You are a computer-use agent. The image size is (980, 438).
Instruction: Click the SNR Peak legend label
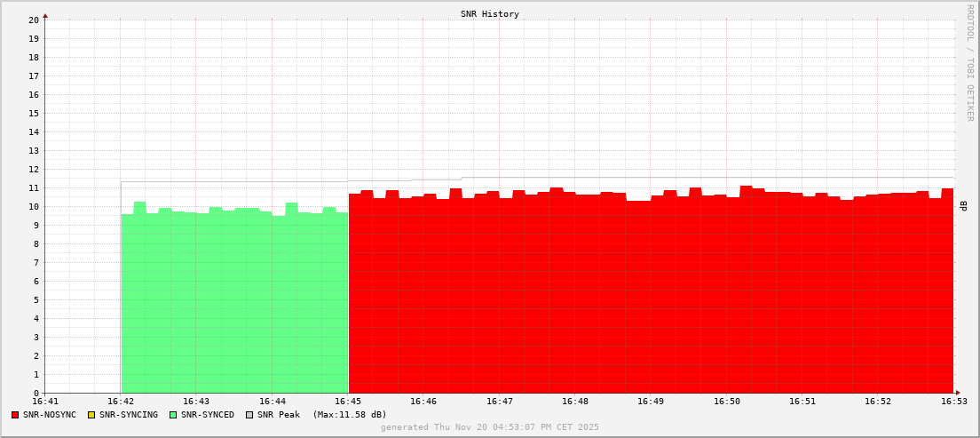(x=279, y=415)
